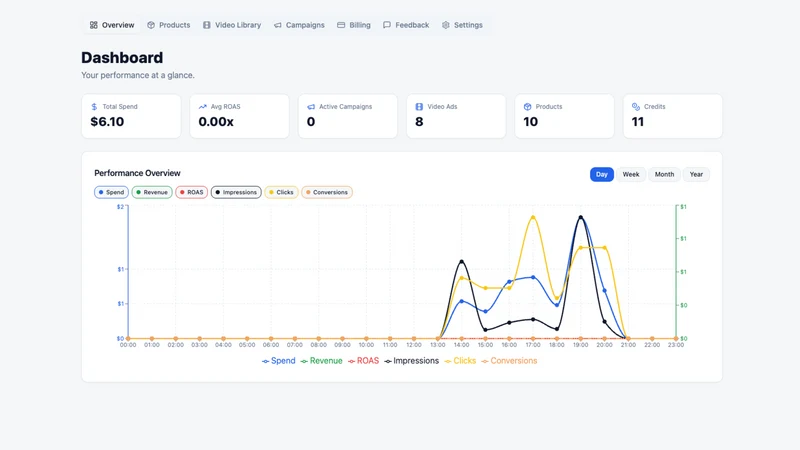This screenshot has width=800, height=450.
Task: Toggle the Spend series chip
Action: (111, 192)
